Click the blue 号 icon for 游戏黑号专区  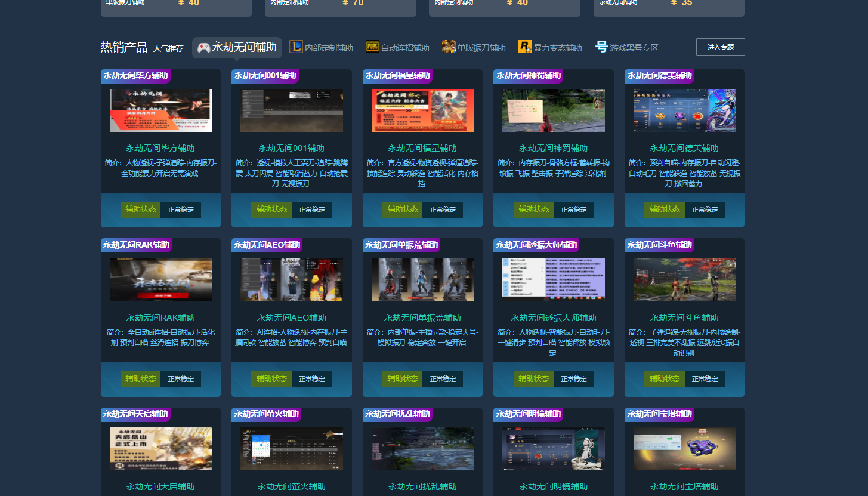click(601, 47)
